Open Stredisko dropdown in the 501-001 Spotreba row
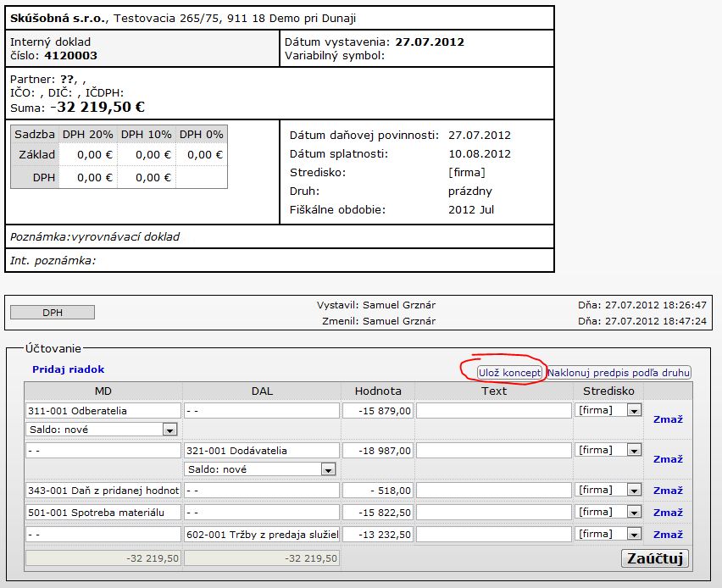 (608, 512)
